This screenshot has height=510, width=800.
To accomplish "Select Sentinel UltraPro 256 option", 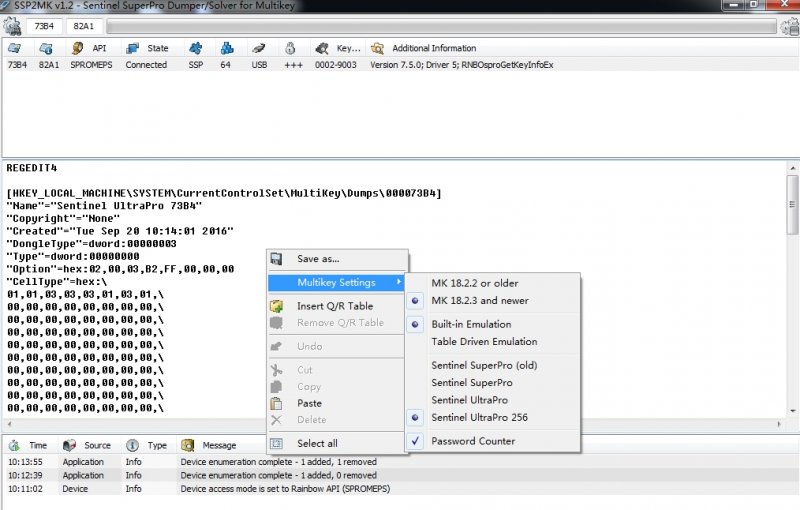I will click(x=493, y=417).
